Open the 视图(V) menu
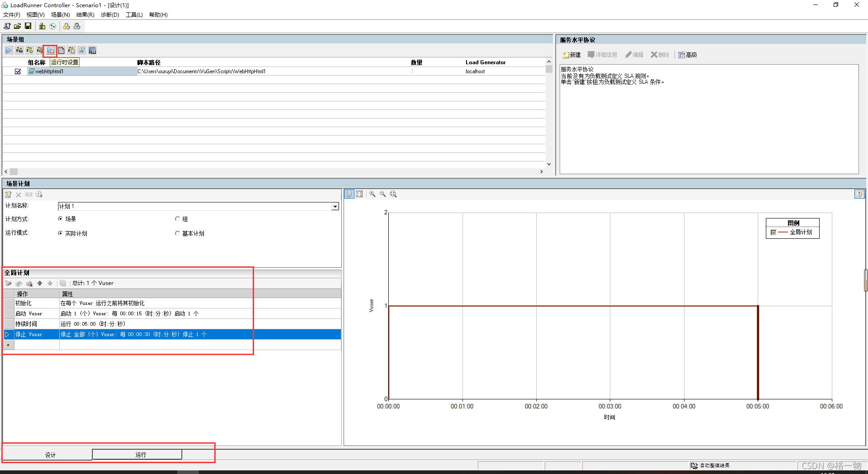The width and height of the screenshot is (868, 474). pos(35,15)
